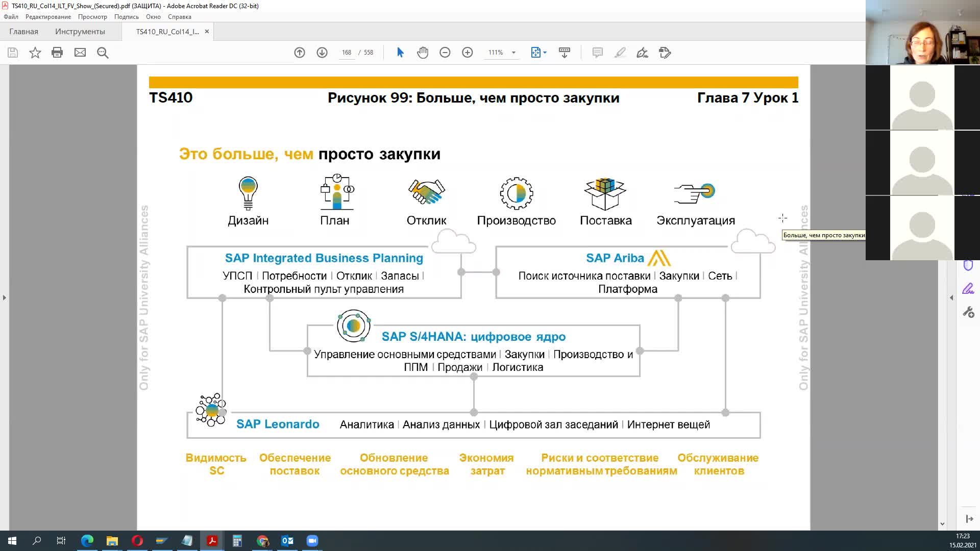Screen dimensions: 980x551
Task: Zoom out with the minus icon
Action: 445,53
